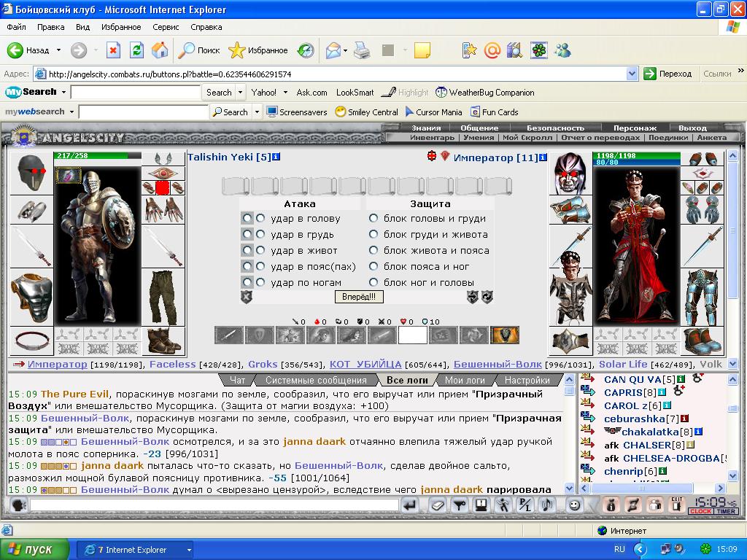Screen dimensions: 747x560
Task: Print the page with printer icon
Action: tap(362, 50)
